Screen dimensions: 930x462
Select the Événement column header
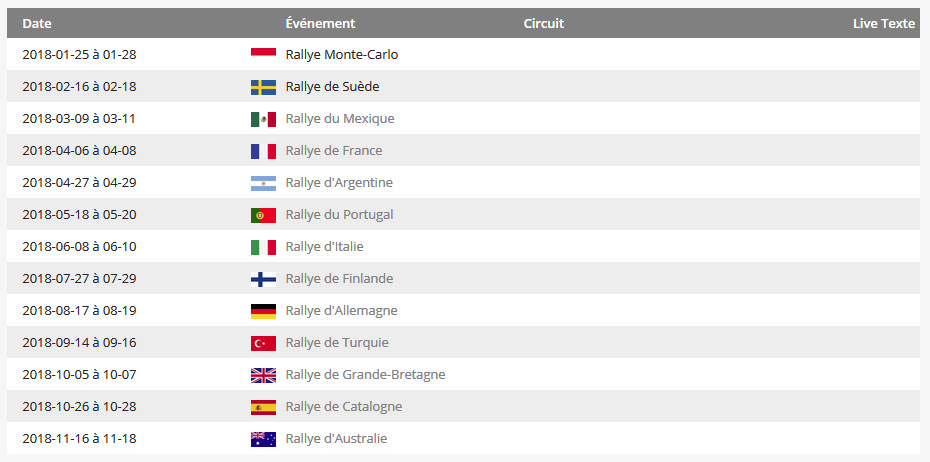(x=320, y=24)
